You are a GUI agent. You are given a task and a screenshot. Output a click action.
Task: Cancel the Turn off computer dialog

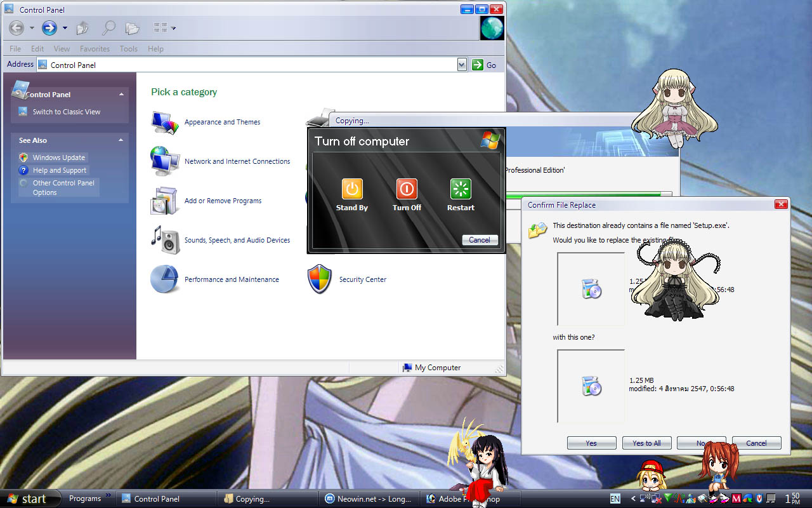480,240
